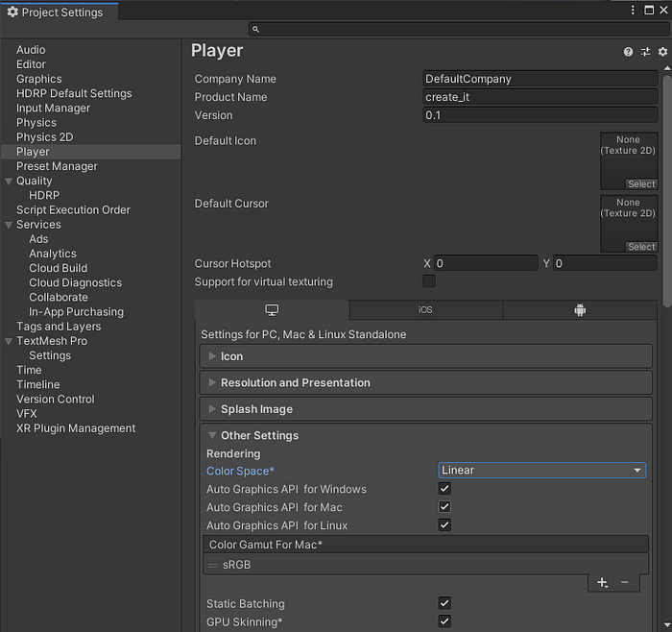Click the Product Name input field

(540, 97)
